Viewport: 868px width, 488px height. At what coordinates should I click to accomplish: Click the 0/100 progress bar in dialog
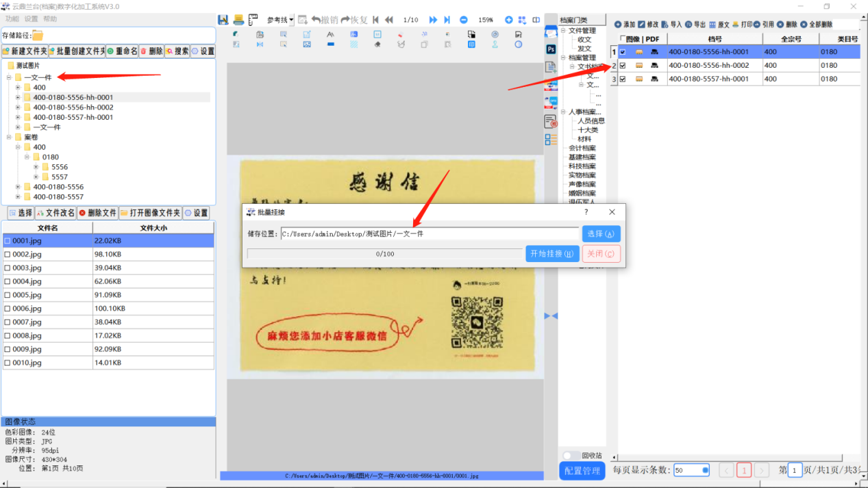pos(385,254)
